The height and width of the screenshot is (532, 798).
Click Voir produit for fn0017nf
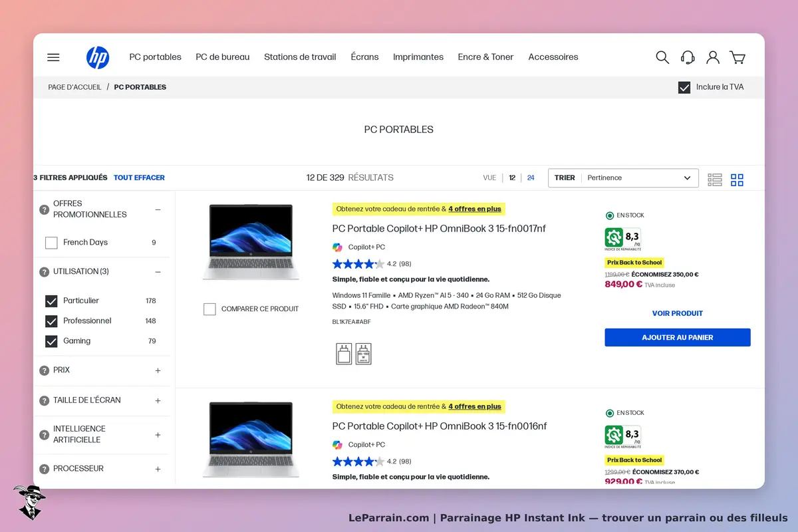click(x=678, y=313)
